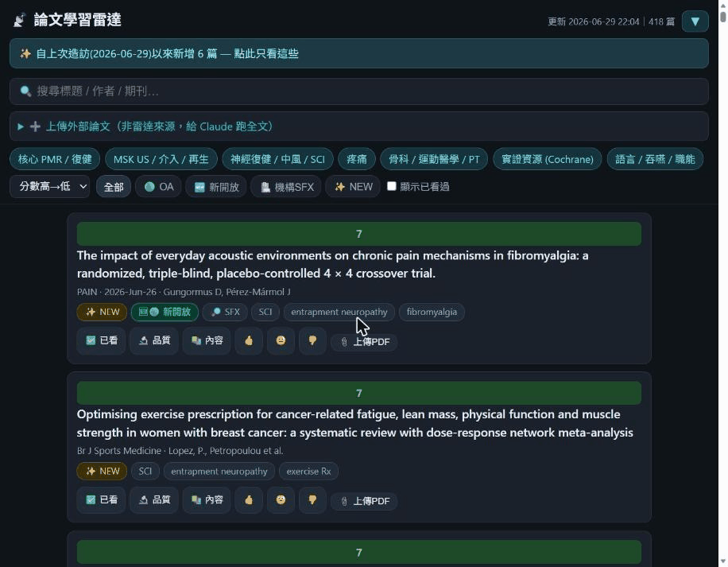The image size is (728, 567).
Task: Click in the search title/author/journal field
Action: tap(359, 91)
